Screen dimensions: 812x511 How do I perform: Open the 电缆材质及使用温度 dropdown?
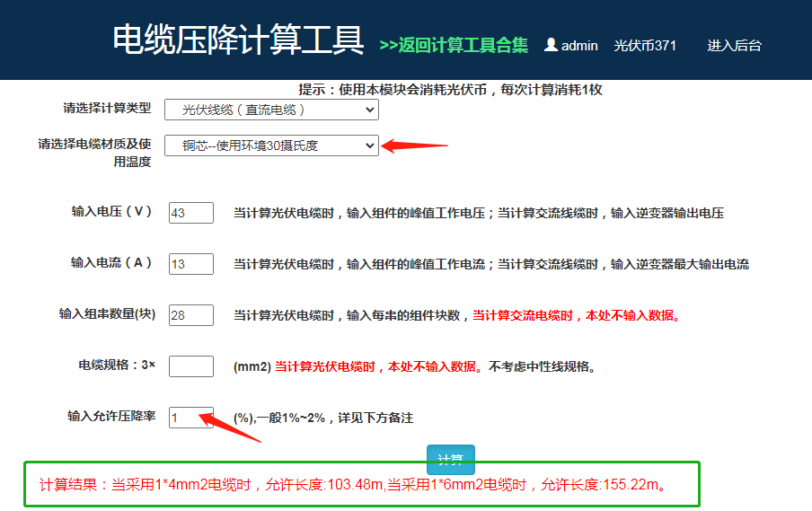pyautogui.click(x=271, y=145)
